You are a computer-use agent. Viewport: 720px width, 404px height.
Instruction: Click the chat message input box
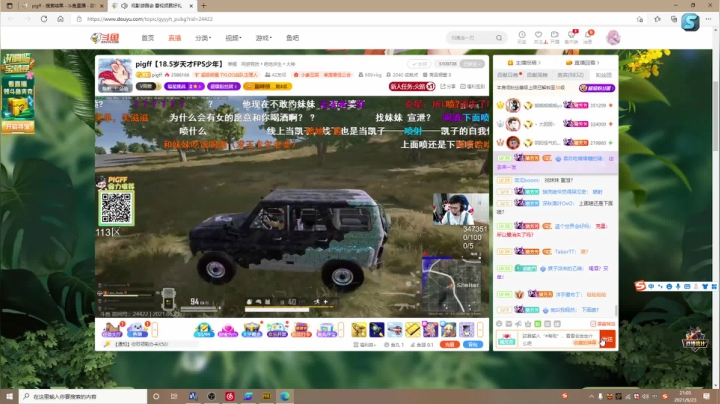pyautogui.click(x=559, y=339)
